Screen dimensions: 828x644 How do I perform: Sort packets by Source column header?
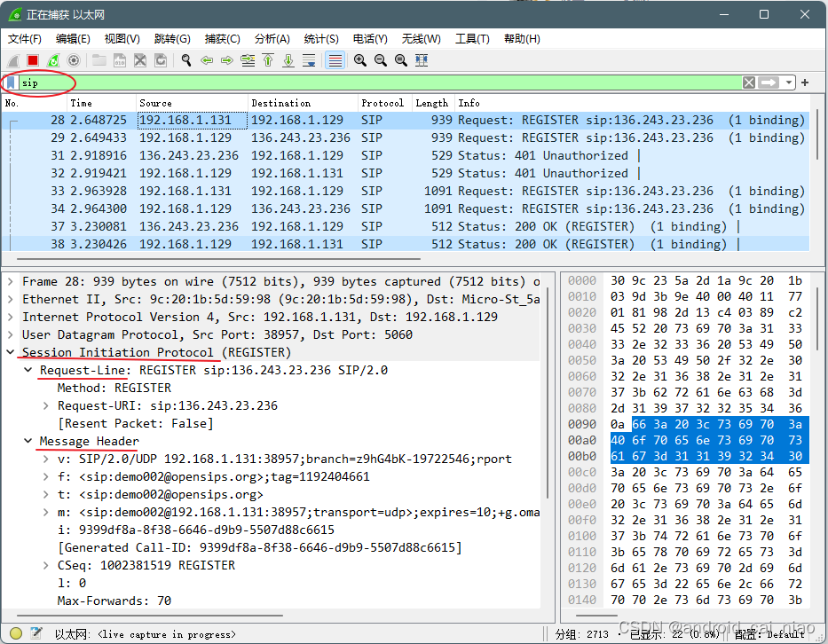click(192, 103)
